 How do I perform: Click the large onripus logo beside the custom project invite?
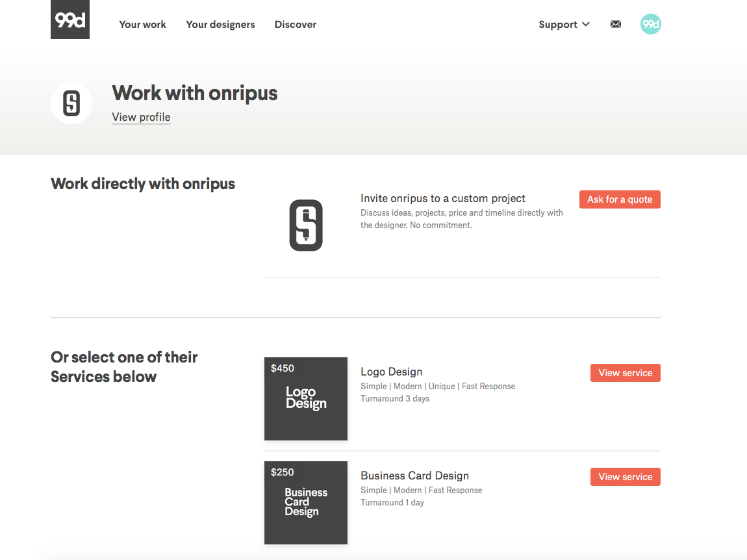point(306,225)
